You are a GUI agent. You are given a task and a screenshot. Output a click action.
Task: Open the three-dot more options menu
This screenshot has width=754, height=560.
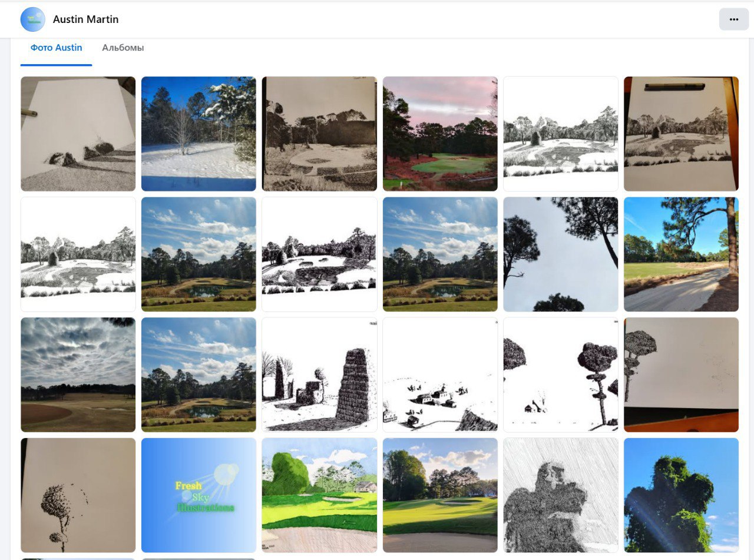733,19
